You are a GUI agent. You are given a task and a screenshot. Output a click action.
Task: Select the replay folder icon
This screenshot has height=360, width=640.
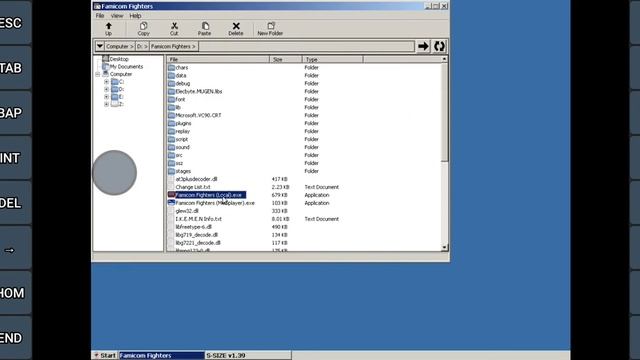coord(171,131)
